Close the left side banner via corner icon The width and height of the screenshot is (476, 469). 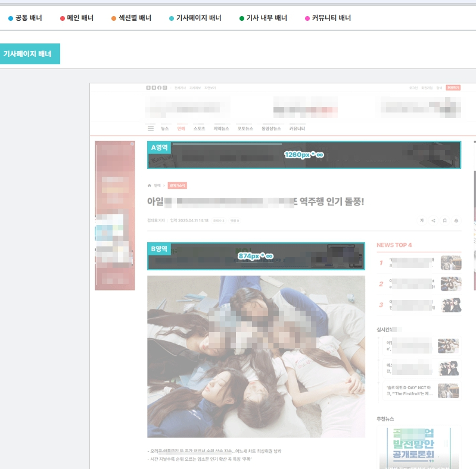point(132,144)
